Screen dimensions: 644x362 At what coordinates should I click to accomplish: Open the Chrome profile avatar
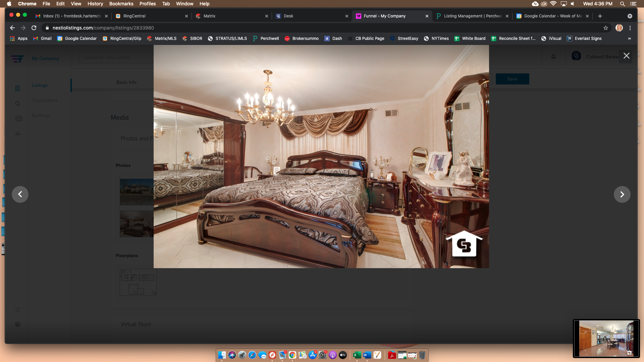click(x=619, y=28)
